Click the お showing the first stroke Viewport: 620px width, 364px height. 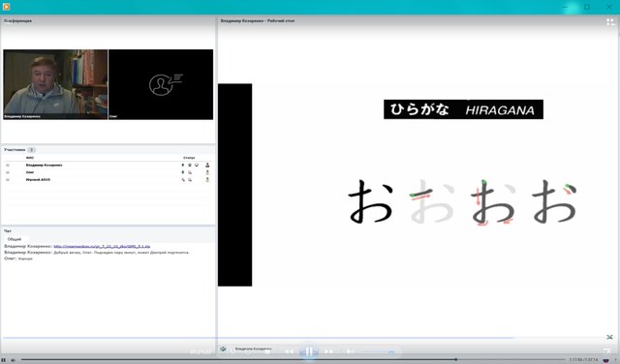pos(432,201)
